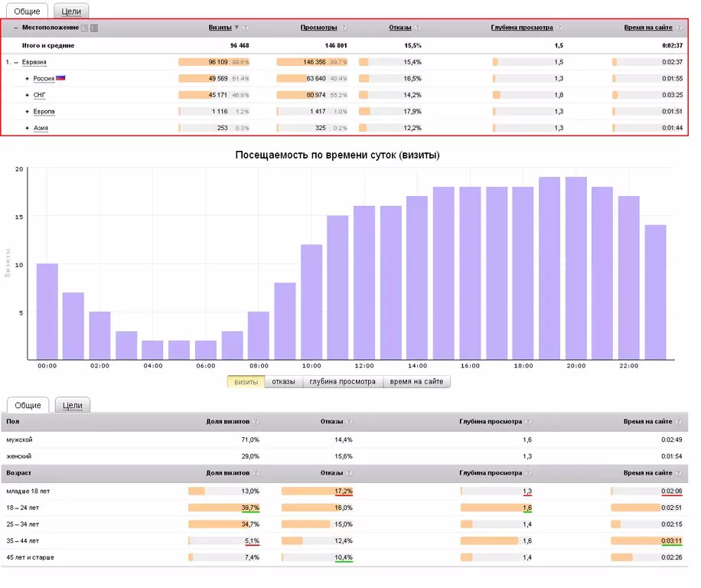Show help for Глубина просмотра in the location table
Viewport: 701px width, 588px height.
click(559, 28)
